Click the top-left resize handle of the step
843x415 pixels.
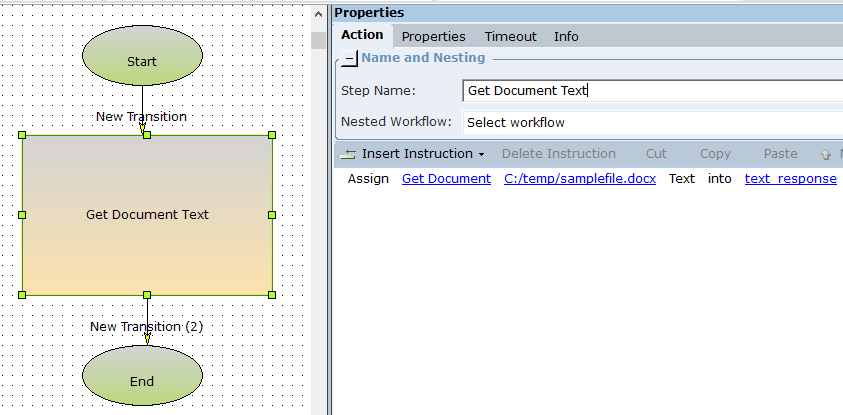[x=22, y=135]
